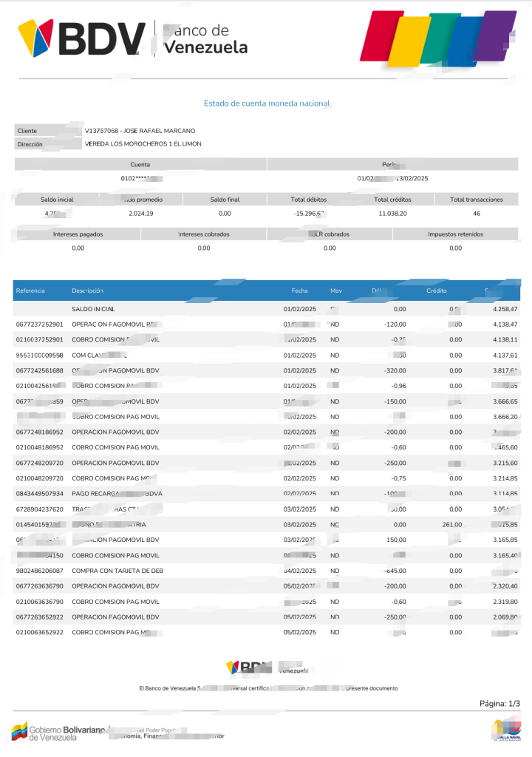Image resolution: width=532 pixels, height=757 pixels.
Task: Click the Página 1/3 indicator
Action: point(499,704)
